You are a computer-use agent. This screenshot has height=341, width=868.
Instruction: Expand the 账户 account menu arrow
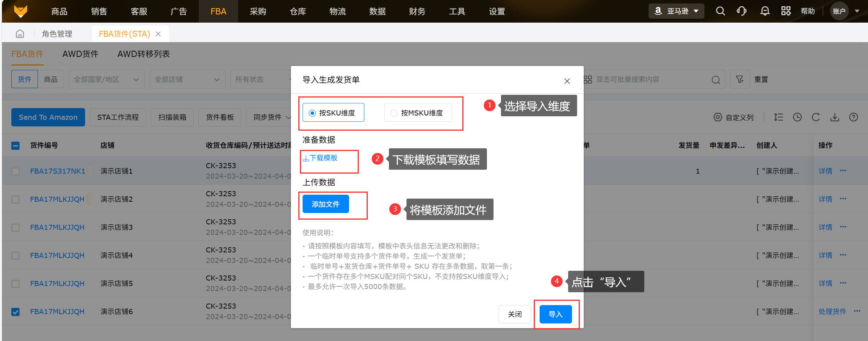coord(857,11)
